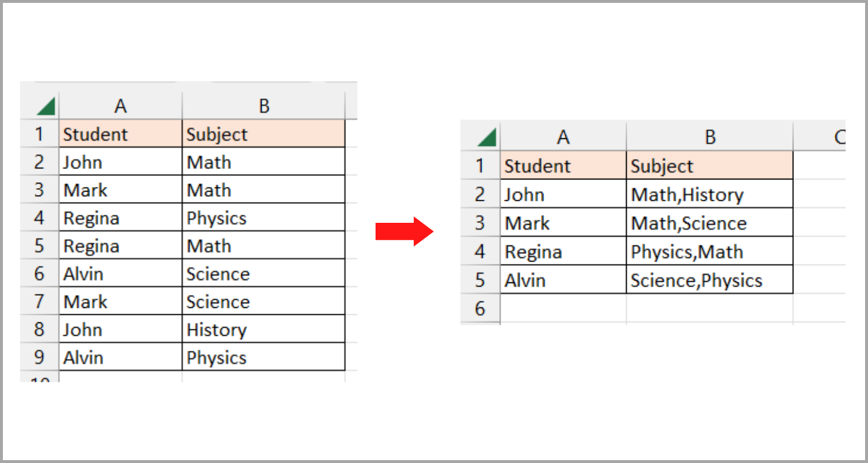Click the Physics,Math cell

pyautogui.click(x=709, y=252)
